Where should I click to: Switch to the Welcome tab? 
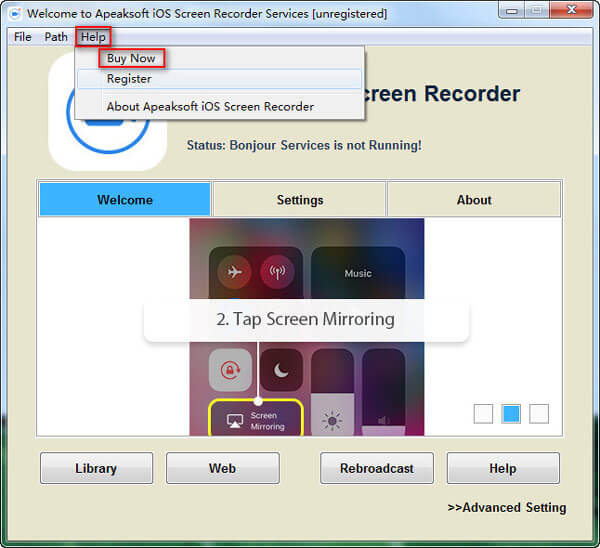coord(125,199)
